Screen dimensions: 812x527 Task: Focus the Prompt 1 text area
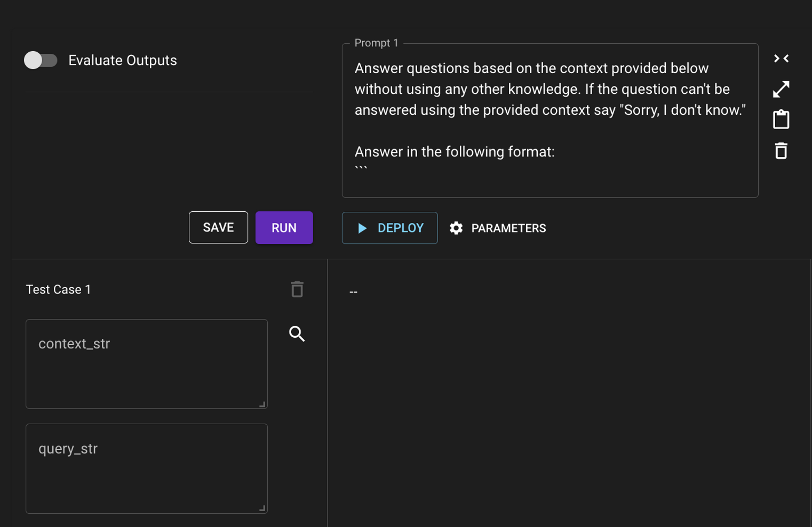point(550,121)
